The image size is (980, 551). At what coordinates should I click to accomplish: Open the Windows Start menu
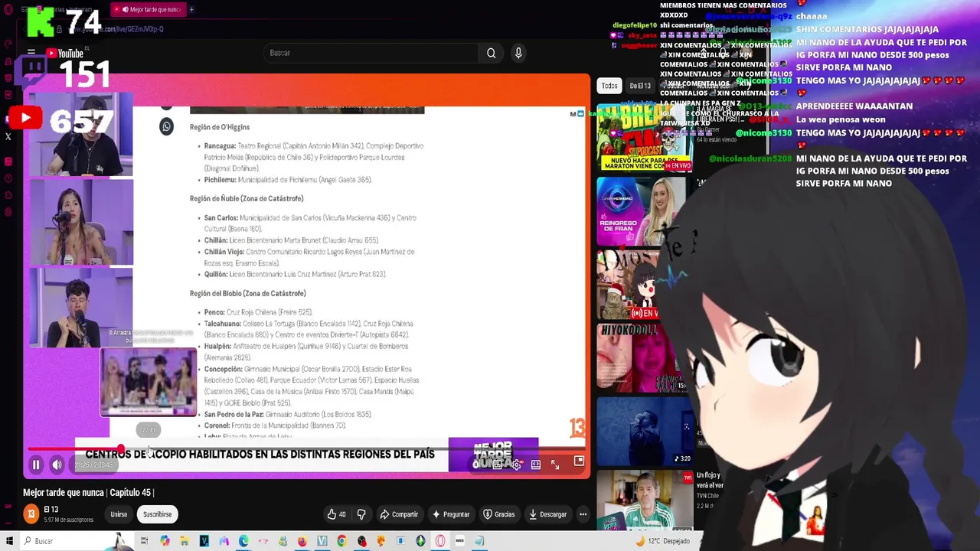(9, 541)
